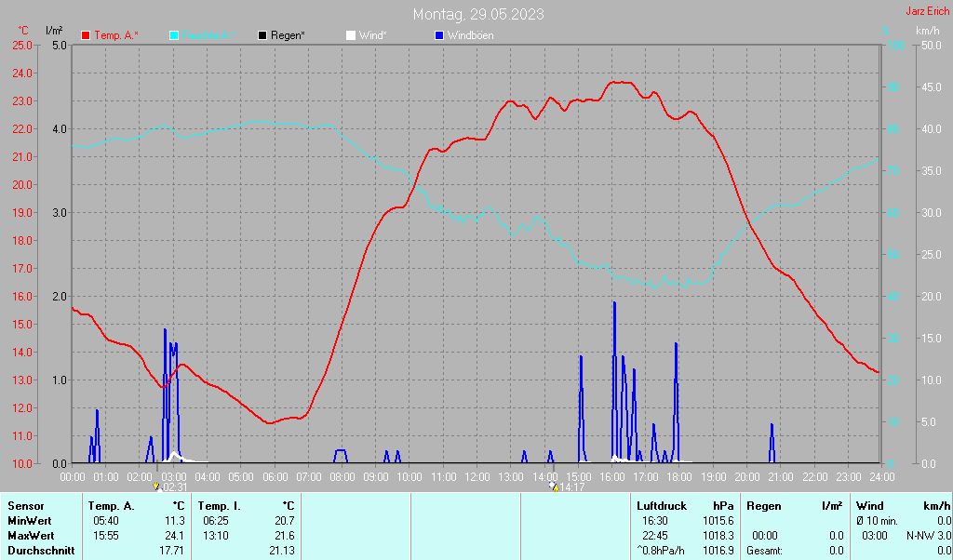Click the red Temp. A. legend swatch
This screenshot has height=560, width=953.
point(87,35)
